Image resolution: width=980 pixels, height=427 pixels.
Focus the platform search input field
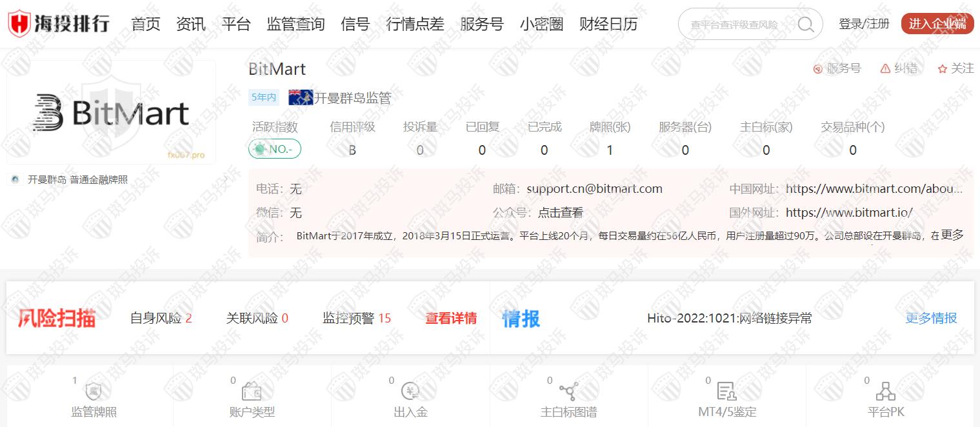(735, 25)
